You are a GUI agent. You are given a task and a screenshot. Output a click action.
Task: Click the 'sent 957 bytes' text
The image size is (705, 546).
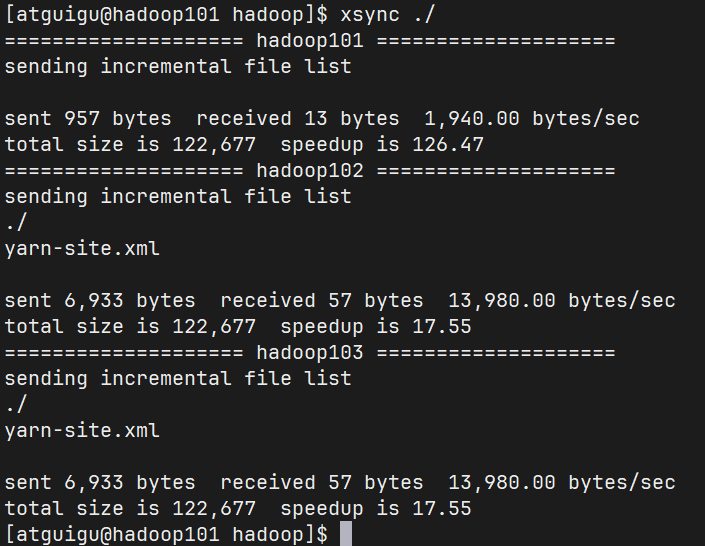click(88, 118)
